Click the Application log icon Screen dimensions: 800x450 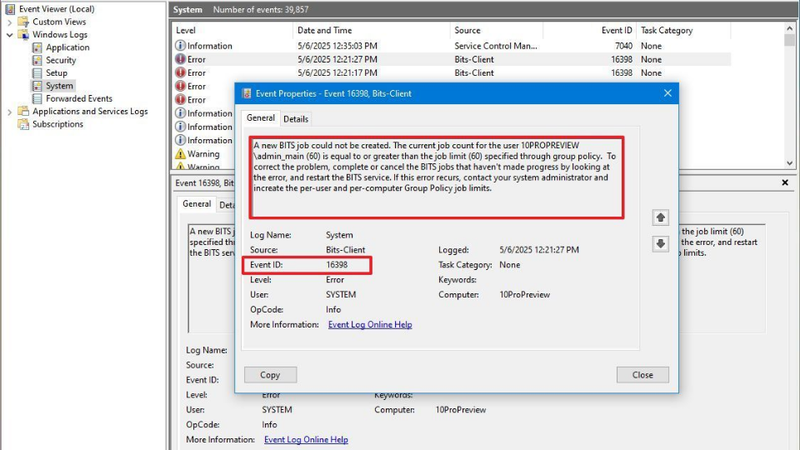37,47
